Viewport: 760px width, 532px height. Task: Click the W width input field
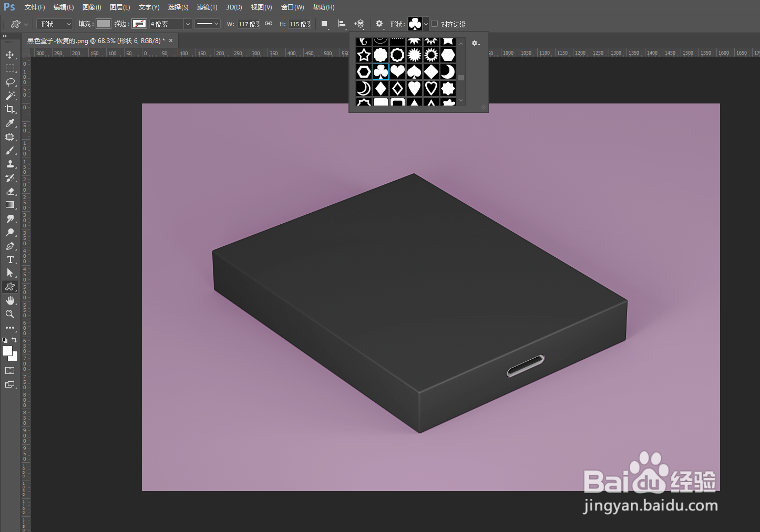click(x=249, y=24)
